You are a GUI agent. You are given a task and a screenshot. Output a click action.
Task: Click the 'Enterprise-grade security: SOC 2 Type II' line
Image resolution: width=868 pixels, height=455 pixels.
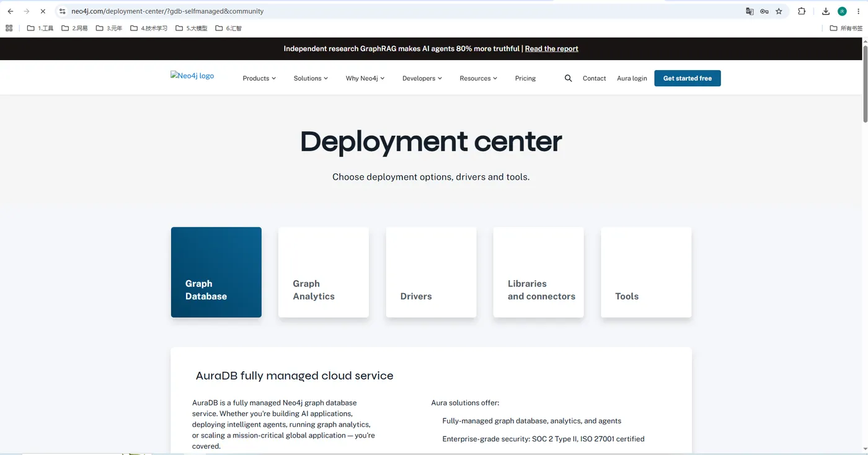(543, 439)
